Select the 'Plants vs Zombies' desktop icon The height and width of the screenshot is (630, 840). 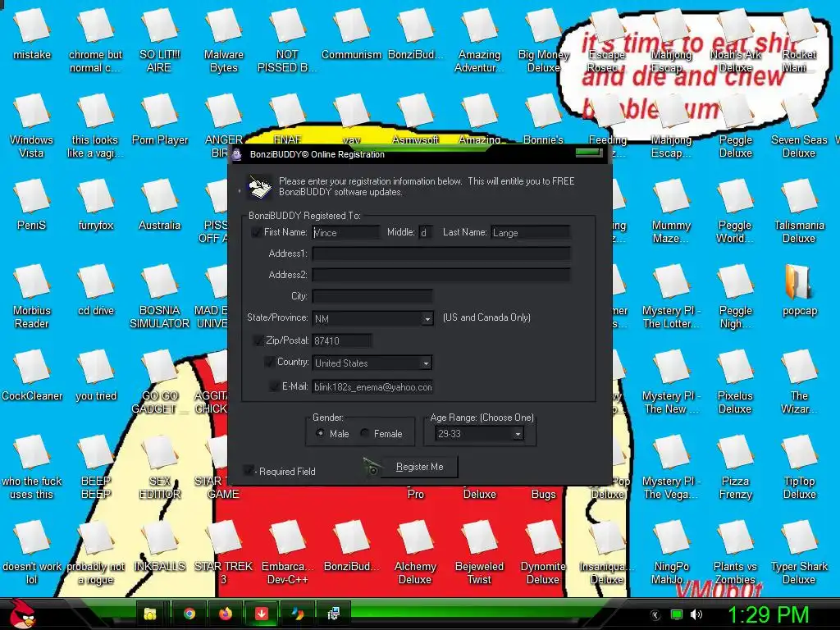coord(735,552)
